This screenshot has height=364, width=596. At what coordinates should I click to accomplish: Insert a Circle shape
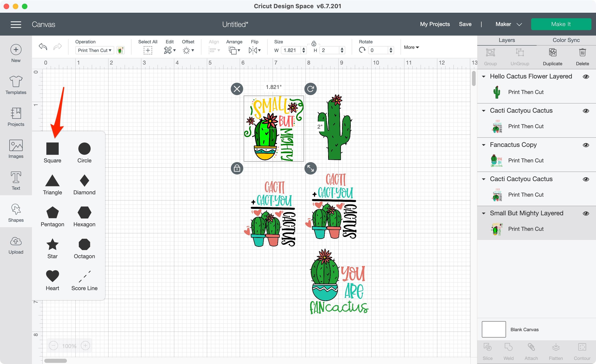84,153
